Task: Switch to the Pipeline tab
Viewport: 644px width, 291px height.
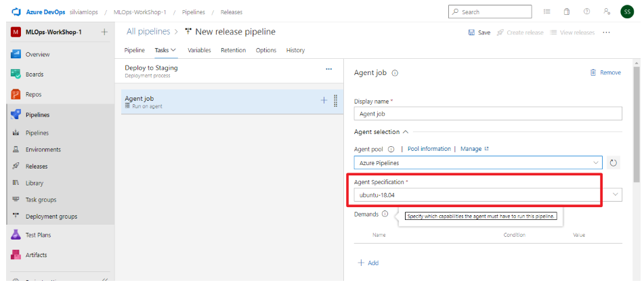Action: click(134, 50)
